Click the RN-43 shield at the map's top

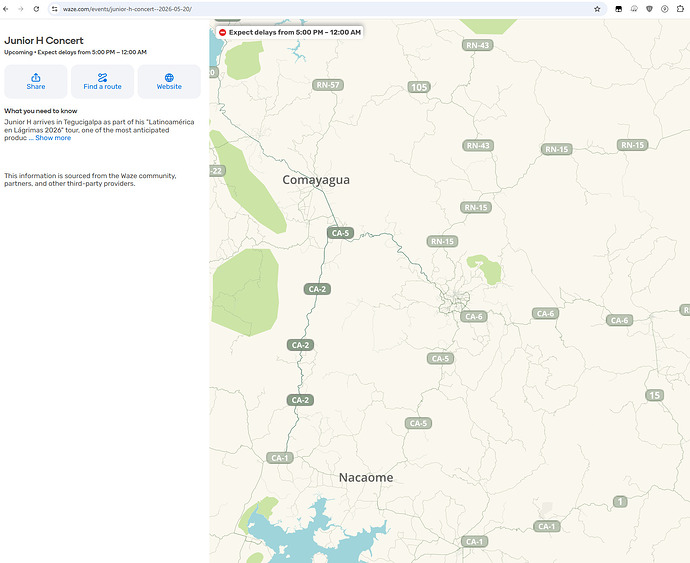pyautogui.click(x=478, y=45)
